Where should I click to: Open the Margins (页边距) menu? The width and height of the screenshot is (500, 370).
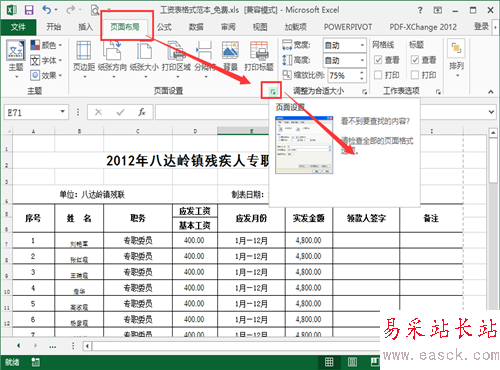pyautogui.click(x=84, y=59)
